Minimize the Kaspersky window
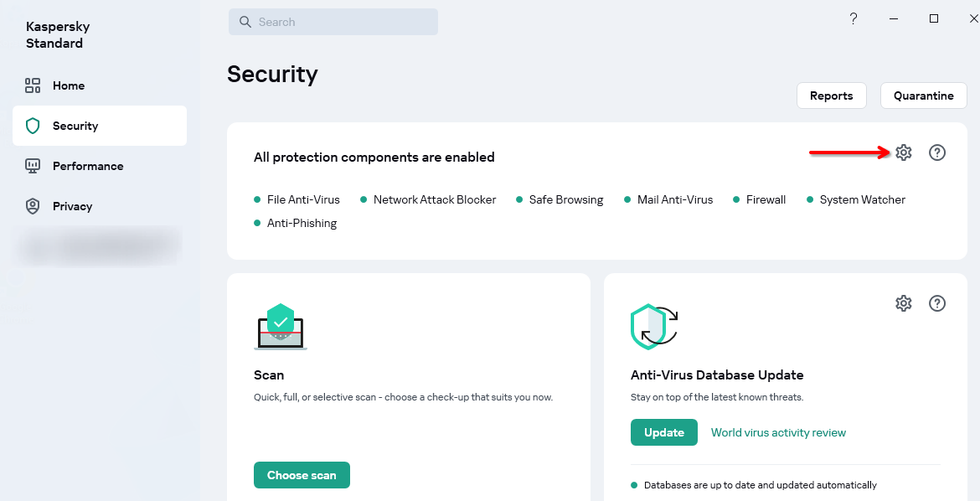 [894, 18]
